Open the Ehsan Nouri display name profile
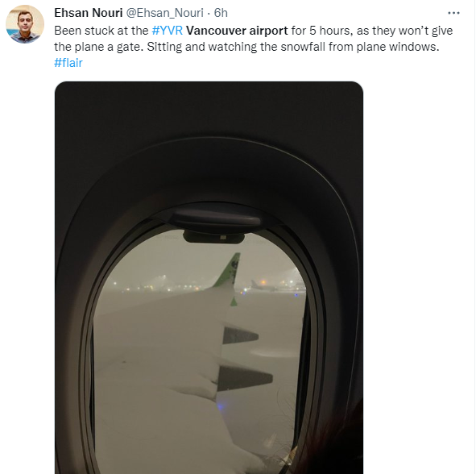Viewport: 476px width, 474px height. [x=89, y=13]
